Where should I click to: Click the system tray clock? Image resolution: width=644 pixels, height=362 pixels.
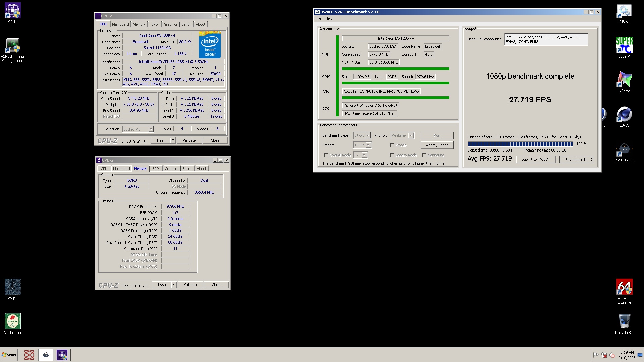click(x=627, y=355)
